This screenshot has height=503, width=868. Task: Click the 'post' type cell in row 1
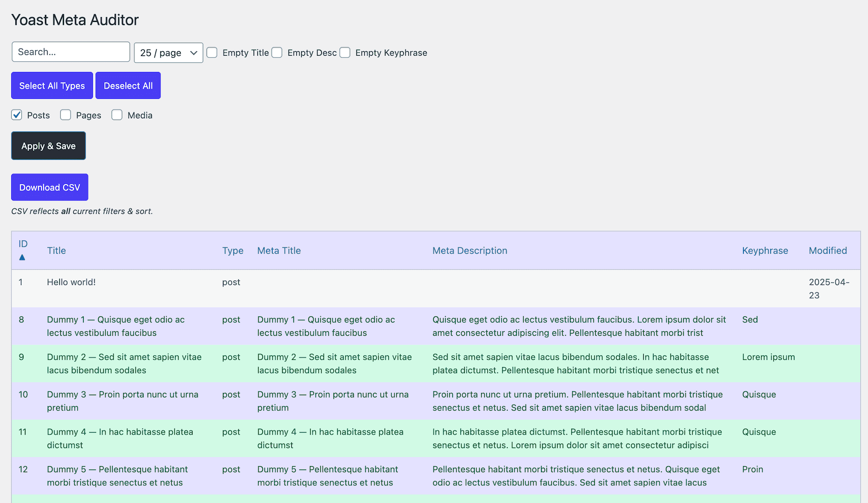[x=231, y=282]
